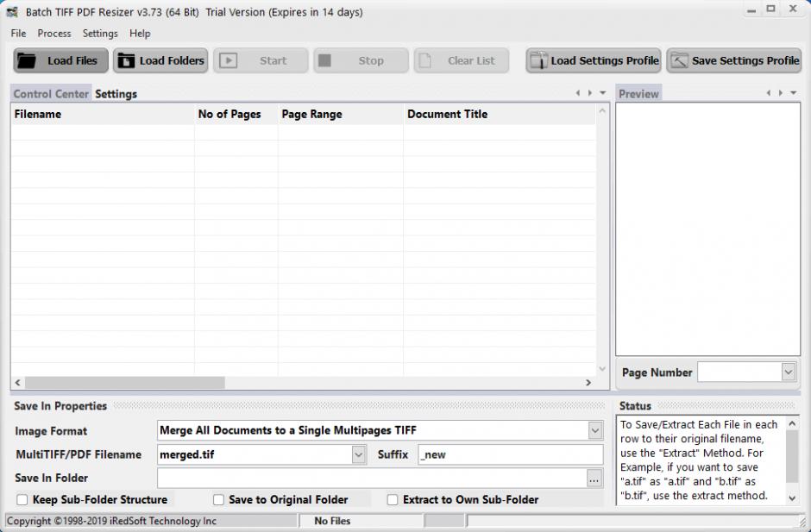Click the "Save In Folder" label
811x532 pixels.
(x=51, y=478)
